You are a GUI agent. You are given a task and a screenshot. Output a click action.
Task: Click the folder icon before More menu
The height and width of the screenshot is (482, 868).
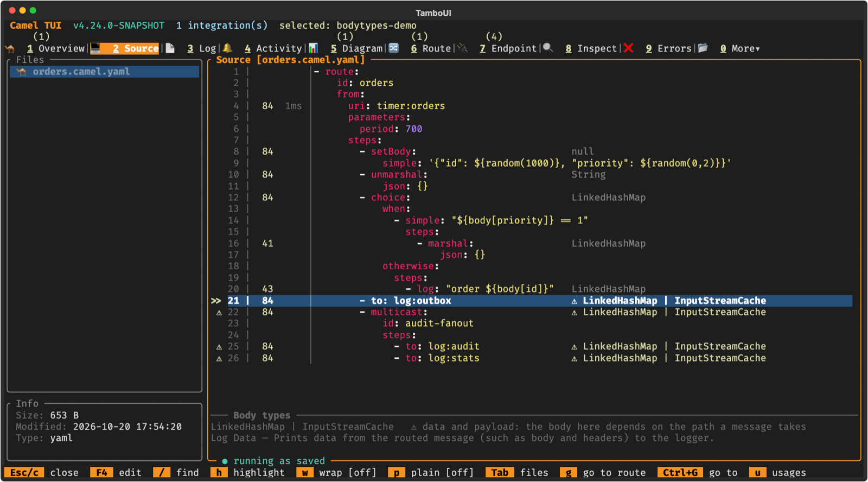coord(703,48)
